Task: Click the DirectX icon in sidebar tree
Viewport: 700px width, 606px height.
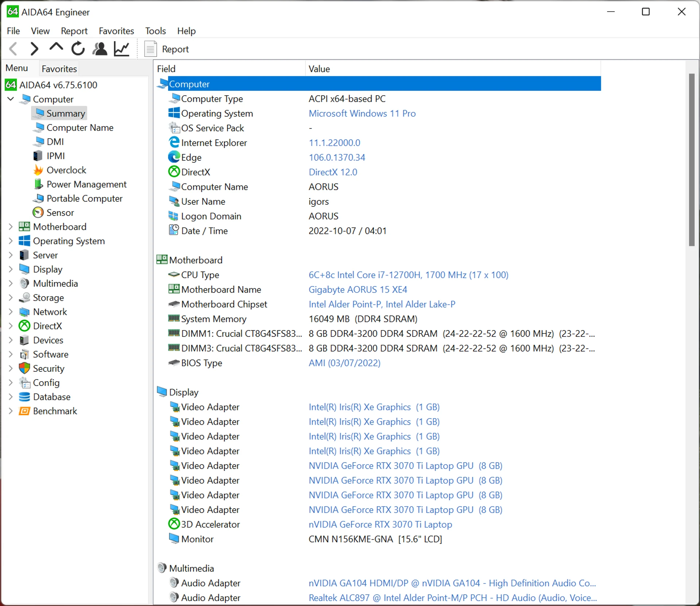Action: coord(24,326)
